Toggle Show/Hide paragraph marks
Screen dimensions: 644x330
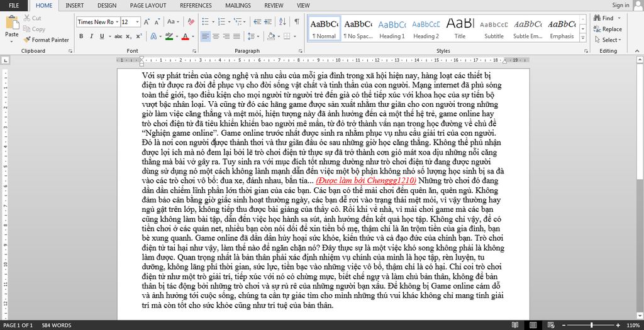(x=297, y=22)
